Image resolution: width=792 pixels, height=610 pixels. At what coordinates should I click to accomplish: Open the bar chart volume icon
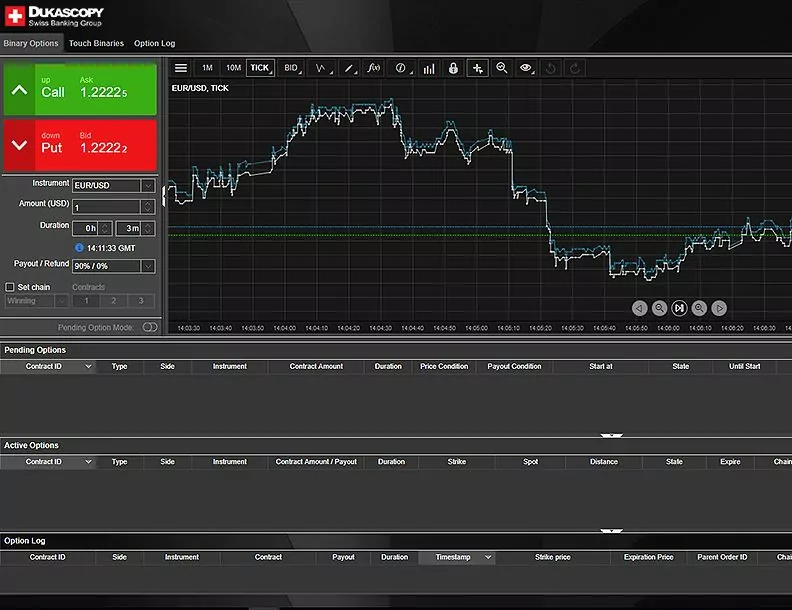(x=428, y=68)
